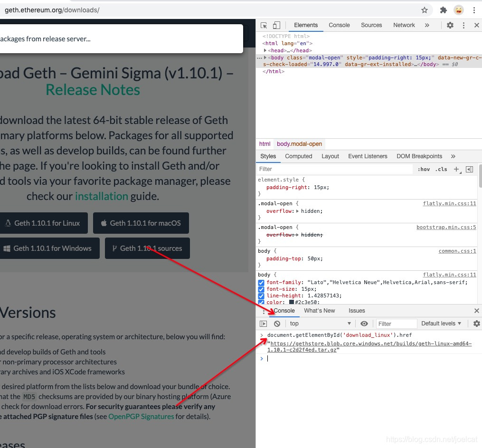Viewport: 482px width, 448px height.
Task: Show more DevTools tabs chevron
Action: [427, 25]
